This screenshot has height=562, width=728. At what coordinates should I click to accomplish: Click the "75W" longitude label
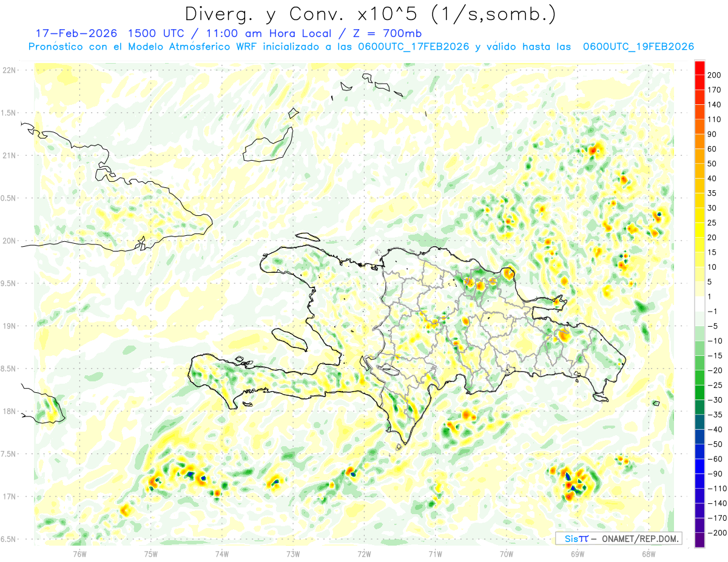(151, 555)
